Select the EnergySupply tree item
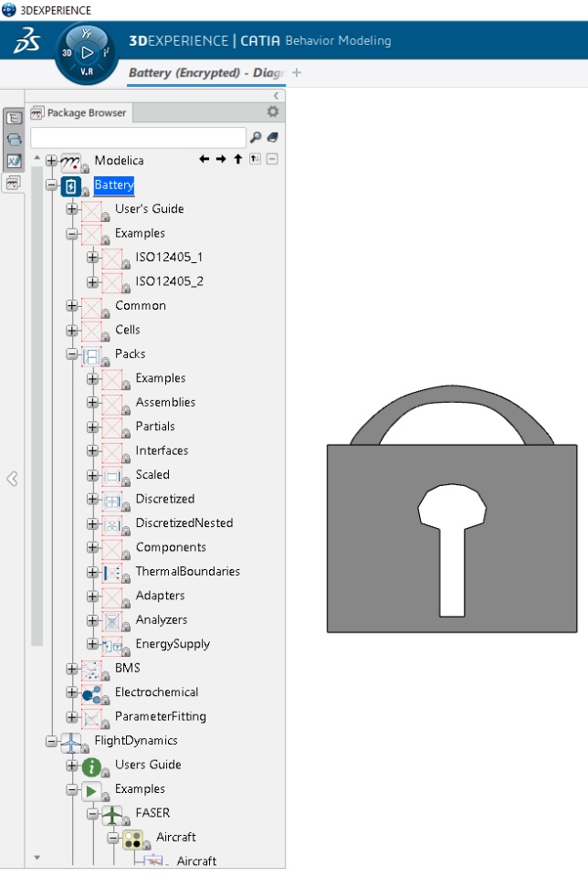This screenshot has height=877, width=588. (x=173, y=644)
